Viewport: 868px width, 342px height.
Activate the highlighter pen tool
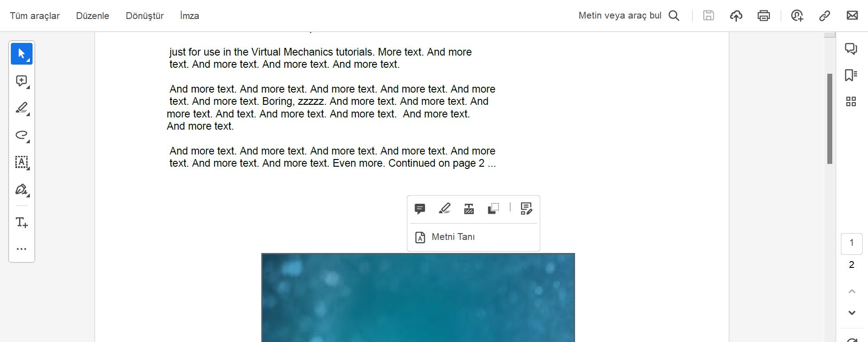(x=22, y=108)
